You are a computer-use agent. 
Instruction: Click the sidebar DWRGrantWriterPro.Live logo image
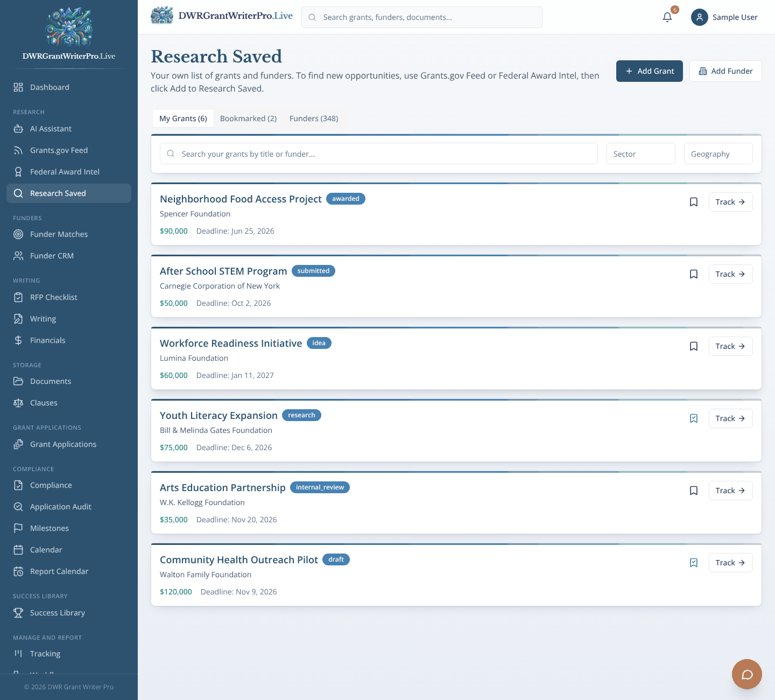click(69, 26)
